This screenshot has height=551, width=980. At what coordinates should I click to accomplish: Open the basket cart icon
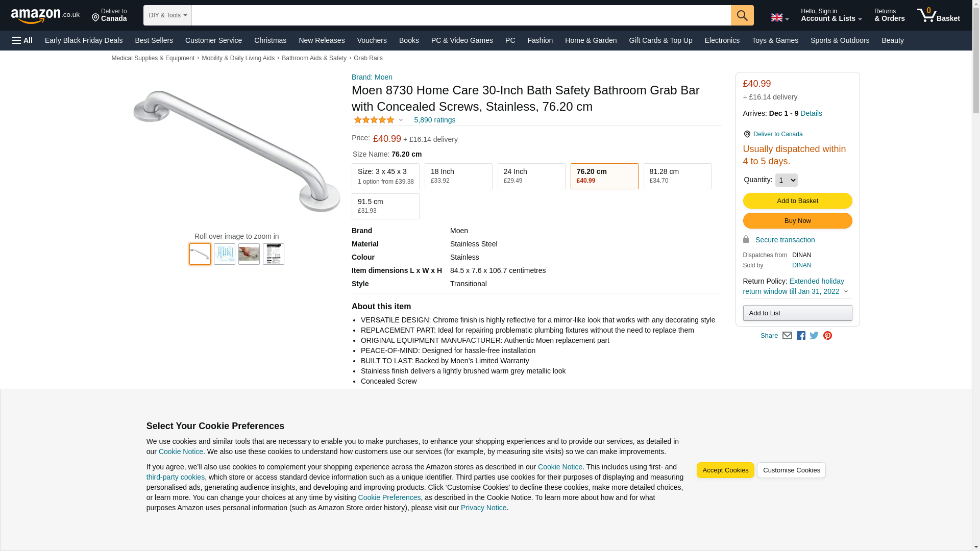(x=938, y=15)
